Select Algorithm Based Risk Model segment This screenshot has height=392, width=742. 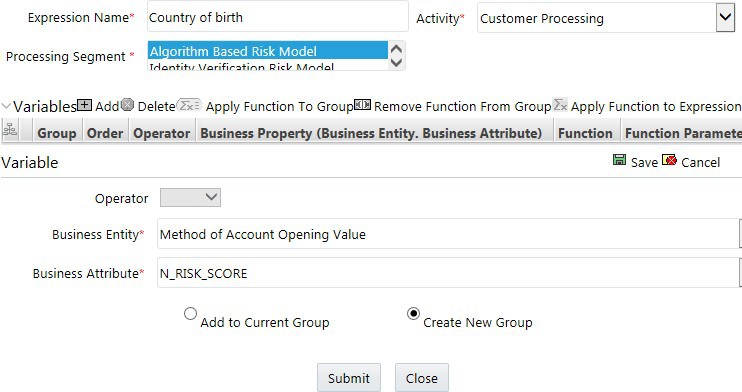pos(268,51)
